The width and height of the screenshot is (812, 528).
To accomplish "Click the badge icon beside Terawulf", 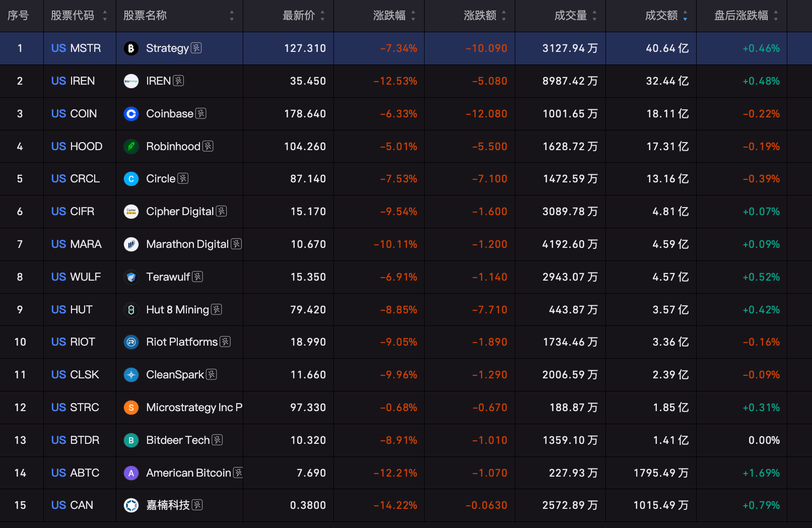I will (197, 277).
